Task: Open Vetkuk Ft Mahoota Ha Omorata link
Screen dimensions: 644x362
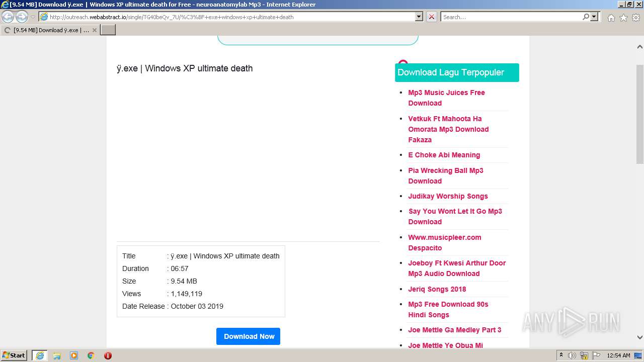Action: [x=448, y=129]
